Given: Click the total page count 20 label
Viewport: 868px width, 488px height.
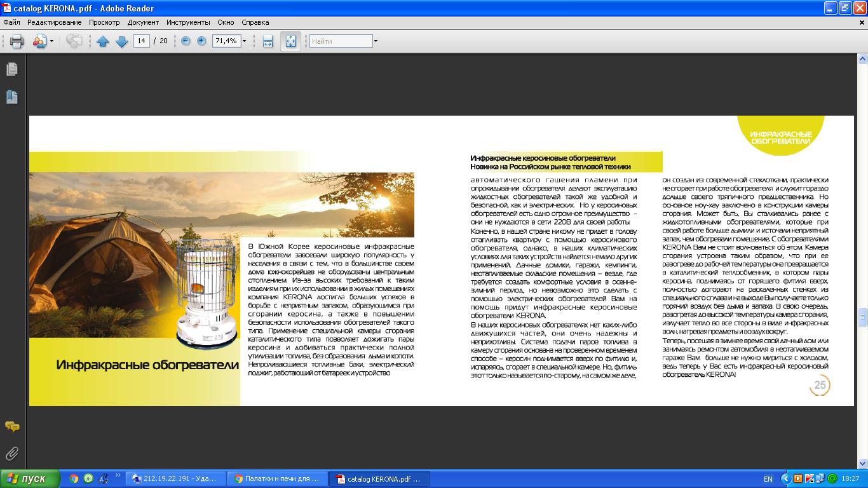Looking at the screenshot, I should (x=163, y=41).
